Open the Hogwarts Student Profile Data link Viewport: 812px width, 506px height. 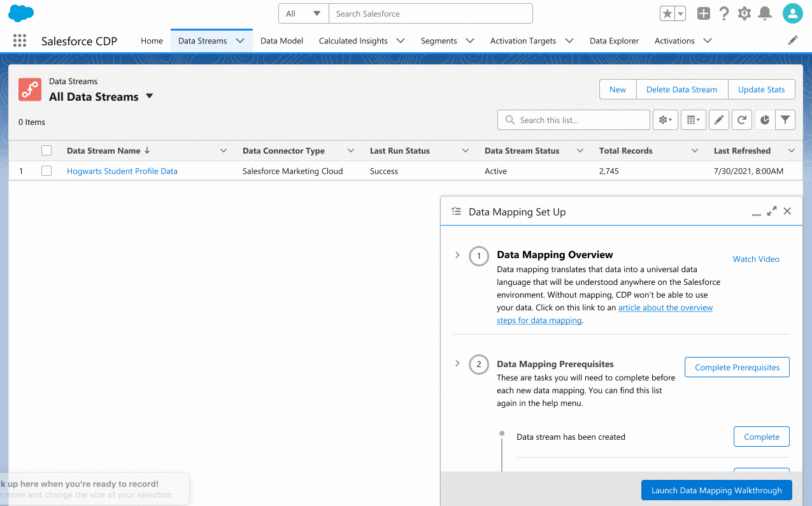click(x=122, y=171)
